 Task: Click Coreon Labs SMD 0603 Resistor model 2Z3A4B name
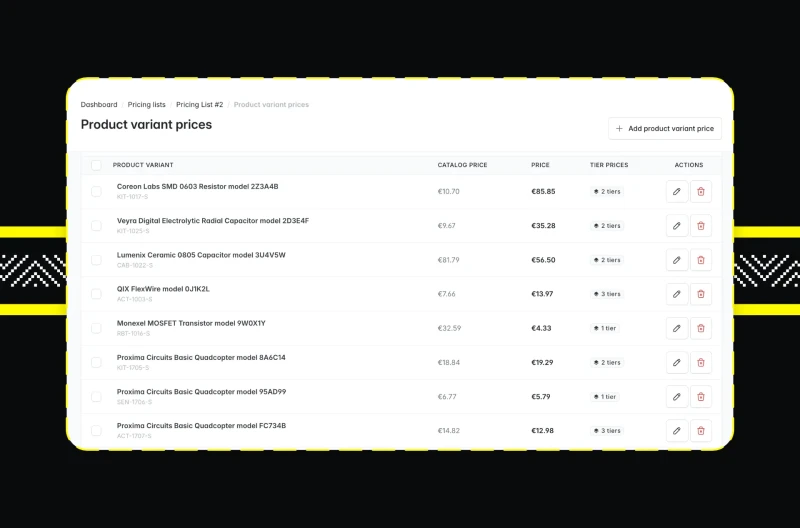197,186
